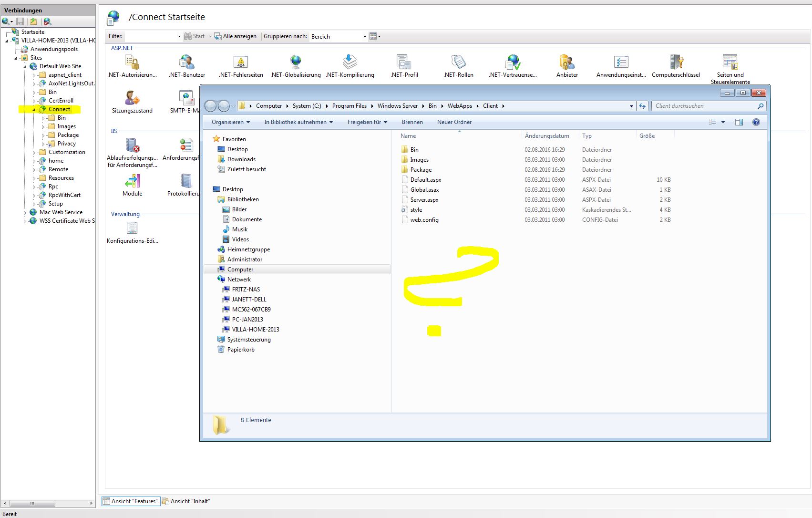Toggle the Explorer preview pane button
This screenshot has width=812, height=518.
point(739,122)
